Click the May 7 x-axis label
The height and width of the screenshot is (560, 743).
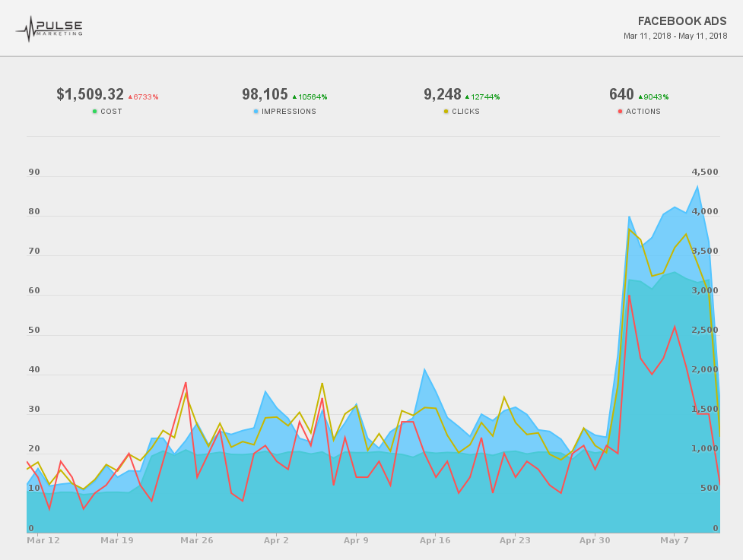(x=675, y=540)
